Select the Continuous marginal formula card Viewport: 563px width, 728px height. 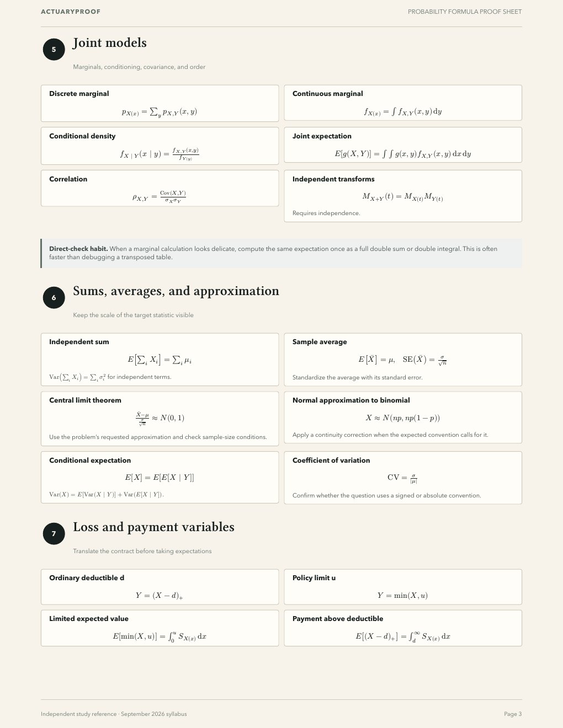click(x=403, y=103)
